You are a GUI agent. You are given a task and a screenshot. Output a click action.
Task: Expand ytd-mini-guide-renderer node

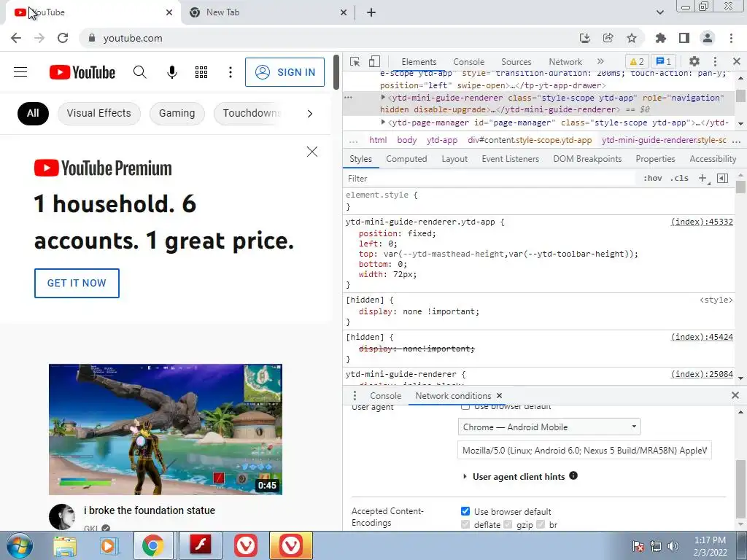click(383, 97)
